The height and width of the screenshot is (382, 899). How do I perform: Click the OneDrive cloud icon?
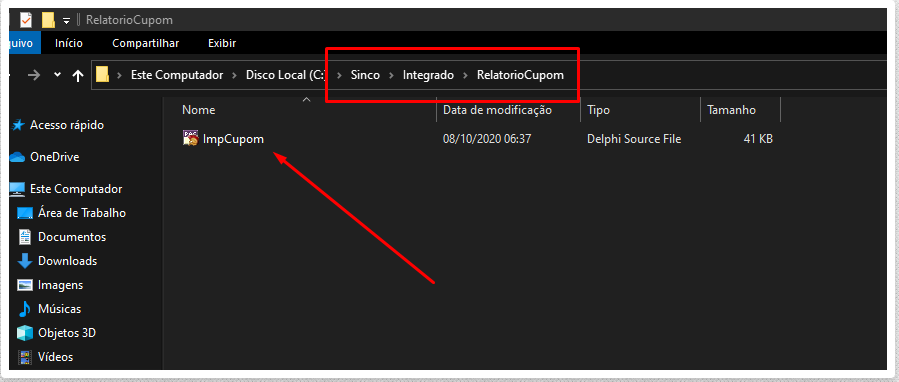tap(18, 157)
